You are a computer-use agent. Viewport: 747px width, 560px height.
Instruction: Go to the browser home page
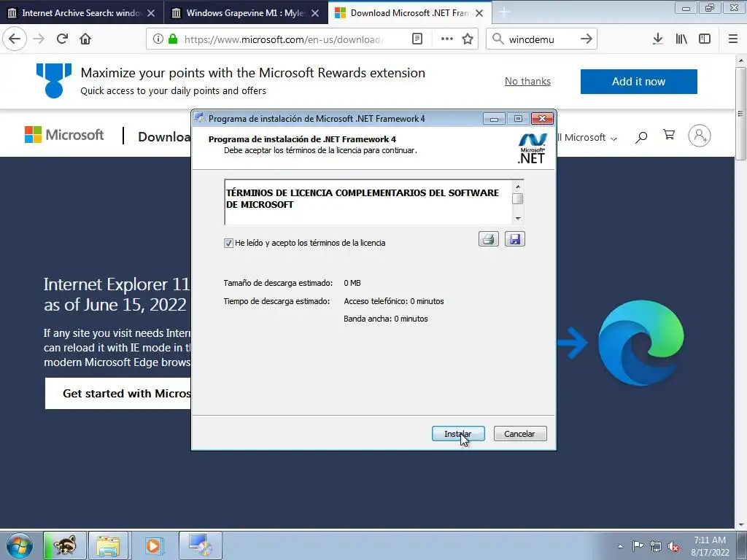(85, 39)
